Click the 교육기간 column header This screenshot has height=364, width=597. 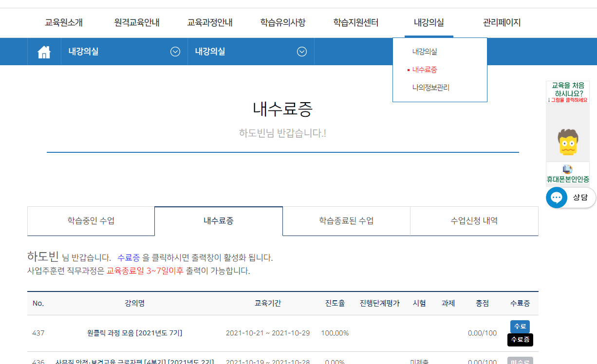pyautogui.click(x=268, y=303)
